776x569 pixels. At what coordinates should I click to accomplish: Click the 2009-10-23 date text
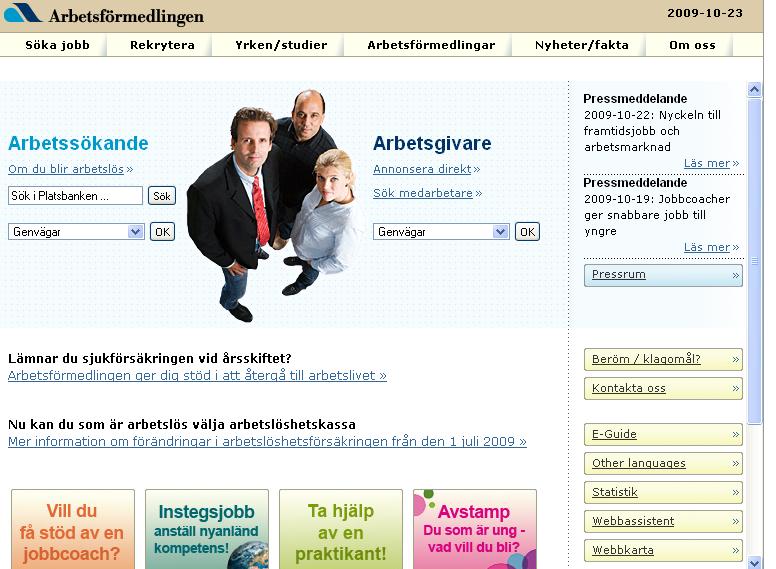pos(705,13)
